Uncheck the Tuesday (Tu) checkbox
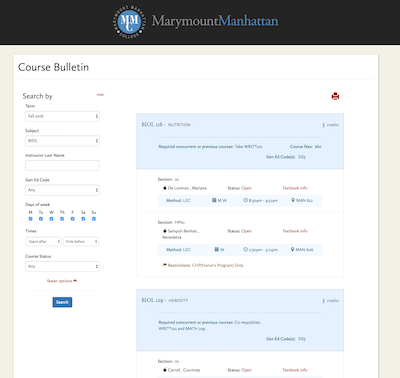 [x=41, y=219]
